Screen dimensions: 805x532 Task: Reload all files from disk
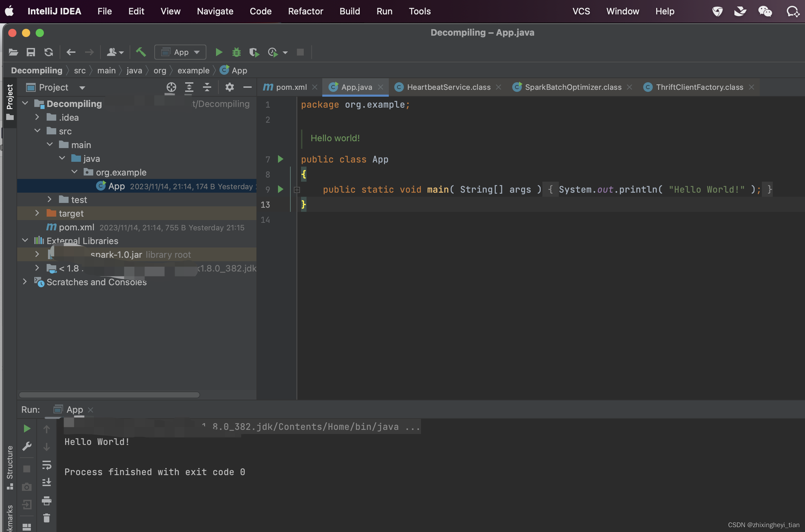pos(49,52)
